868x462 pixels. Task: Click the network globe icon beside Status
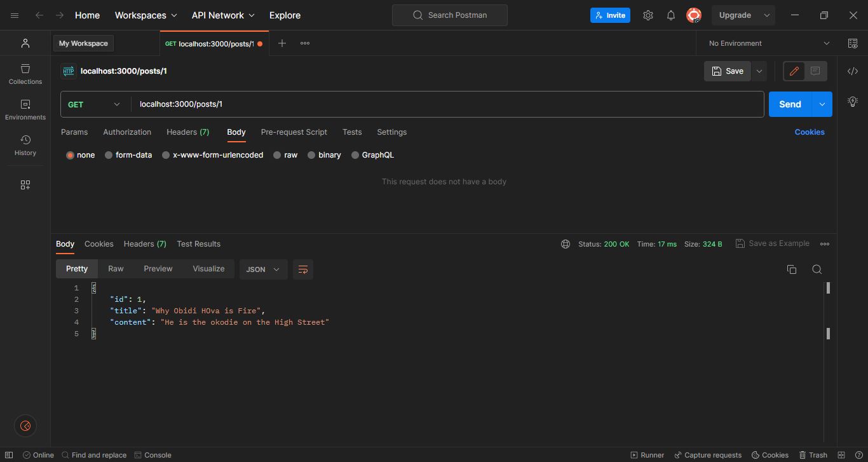coord(566,244)
